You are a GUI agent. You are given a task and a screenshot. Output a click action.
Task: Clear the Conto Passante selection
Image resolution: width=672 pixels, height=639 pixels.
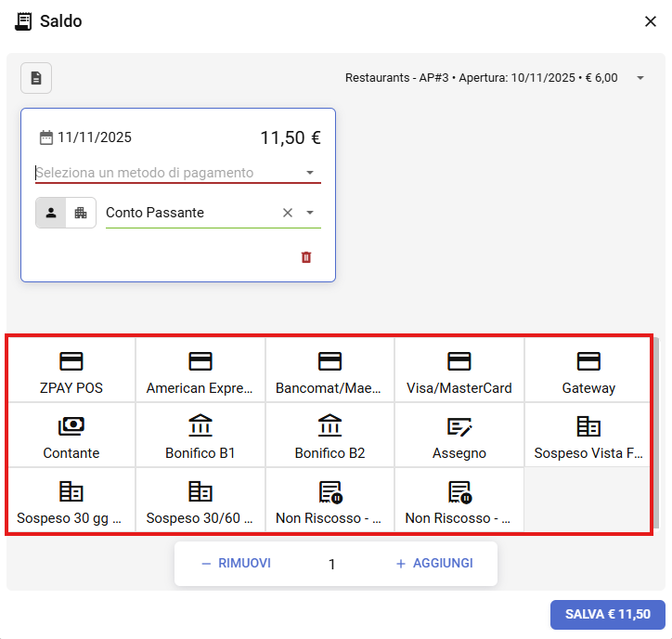(288, 213)
